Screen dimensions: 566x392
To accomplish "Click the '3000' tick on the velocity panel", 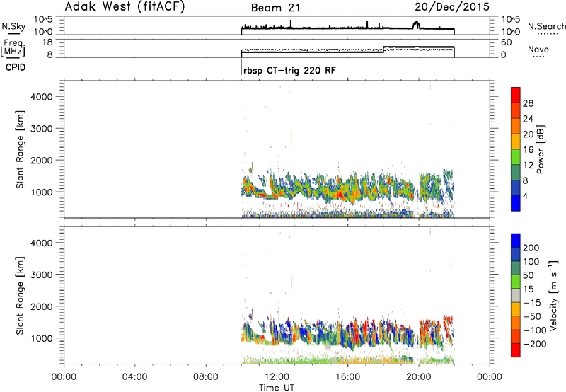I will coord(42,275).
